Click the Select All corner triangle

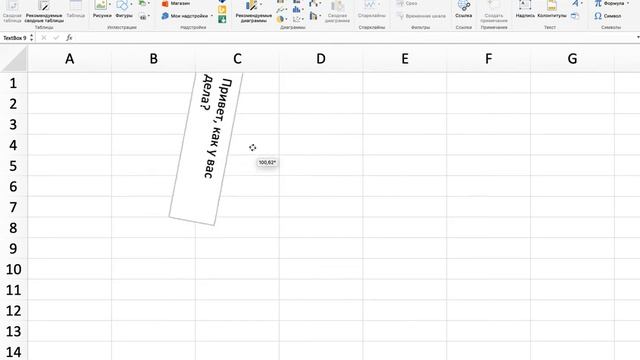[14, 59]
